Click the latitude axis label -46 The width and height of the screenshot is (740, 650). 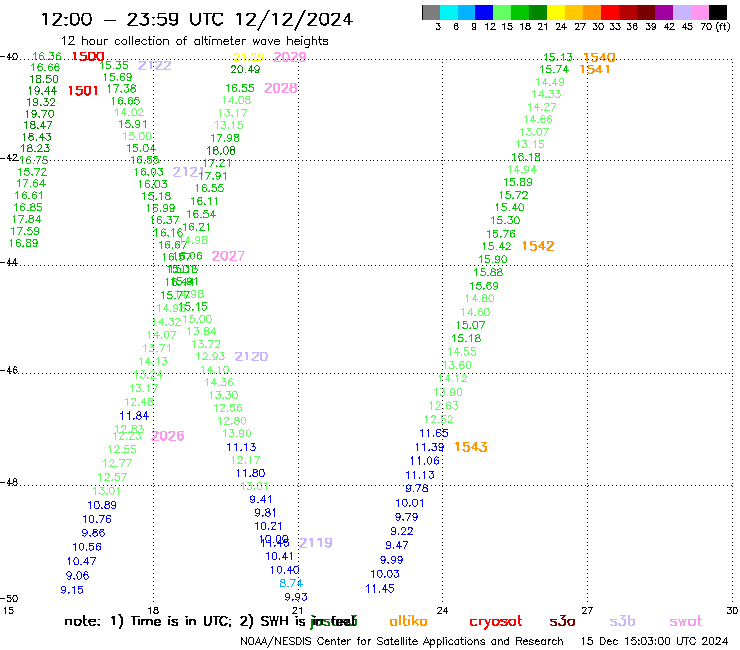tap(9, 370)
